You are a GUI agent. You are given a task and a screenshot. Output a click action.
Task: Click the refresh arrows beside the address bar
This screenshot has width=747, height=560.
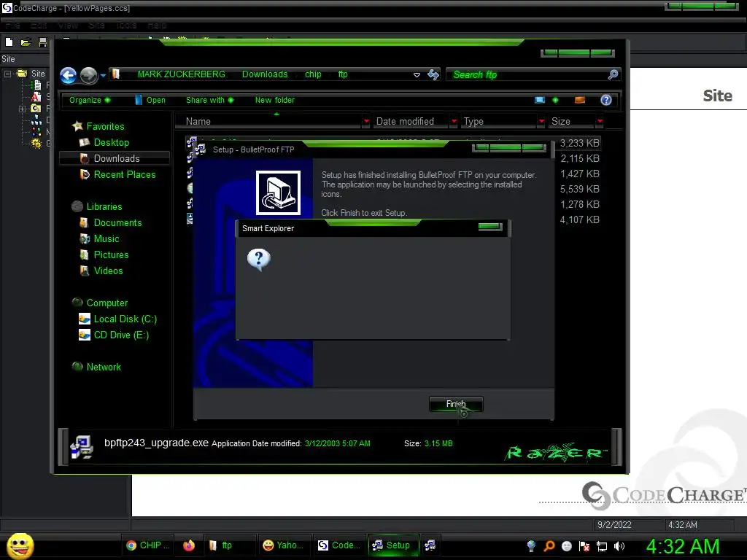(x=433, y=75)
